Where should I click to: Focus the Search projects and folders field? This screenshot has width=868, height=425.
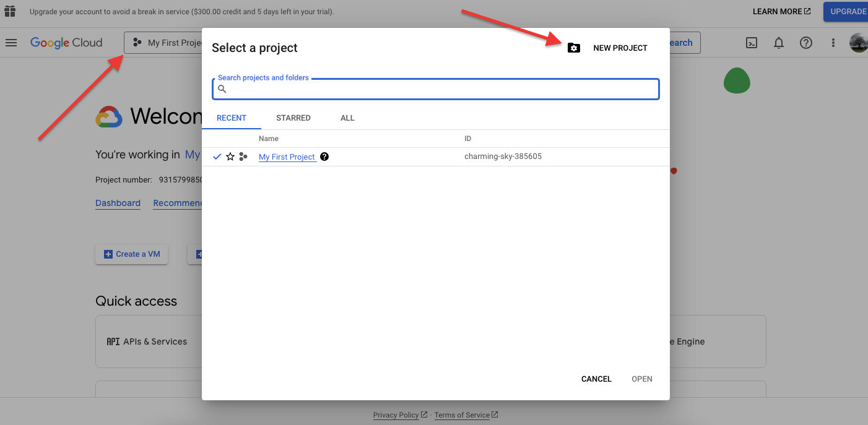436,89
